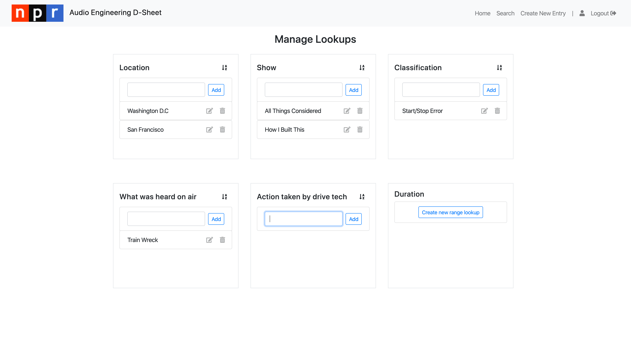Navigate to Create New Entry
631x364 pixels.
[x=543, y=13]
